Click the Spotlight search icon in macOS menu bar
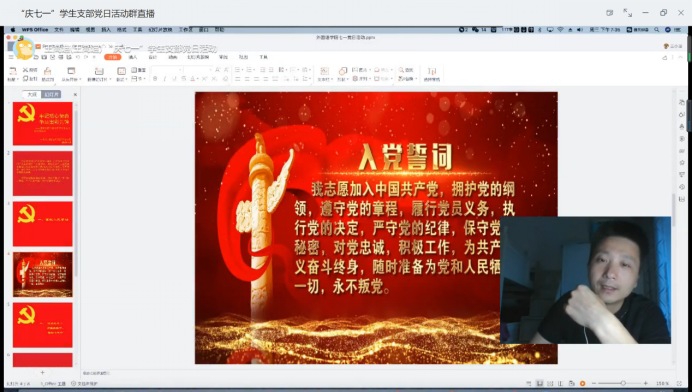The image size is (693, 392). [x=657, y=30]
